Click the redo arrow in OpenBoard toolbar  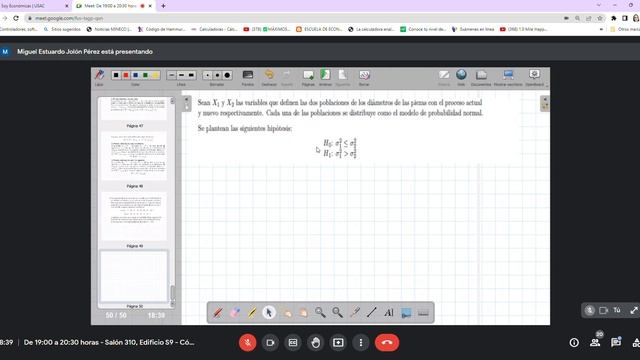pyautogui.click(x=287, y=75)
